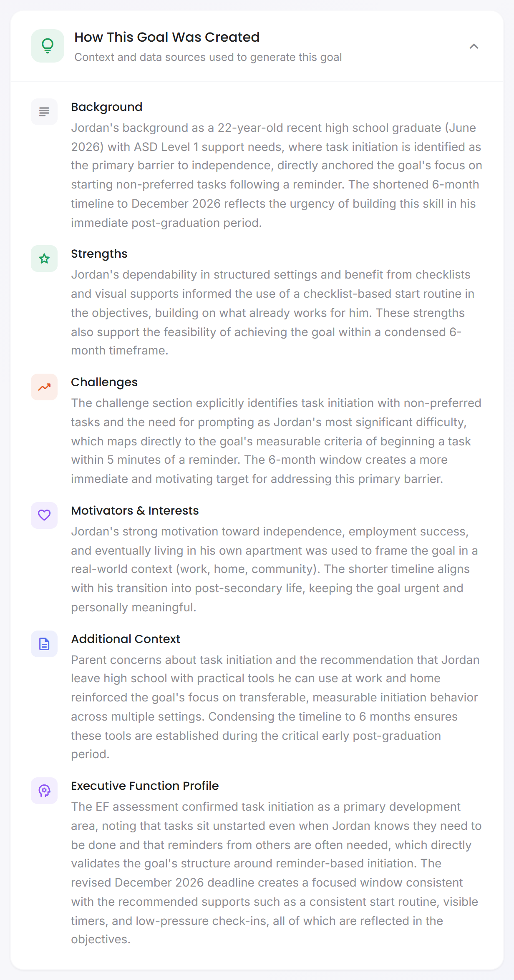Click the green lightbulb header icon
The image size is (514, 980).
48,46
